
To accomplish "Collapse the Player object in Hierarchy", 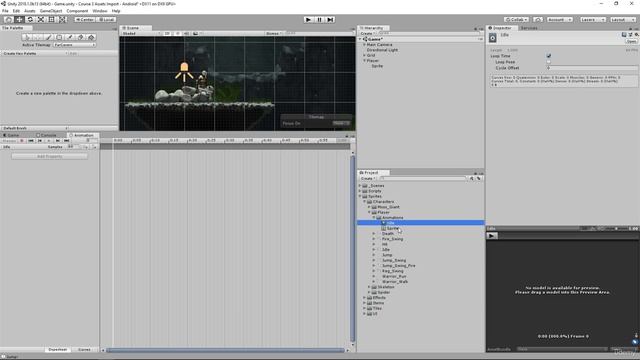I will [364, 60].
